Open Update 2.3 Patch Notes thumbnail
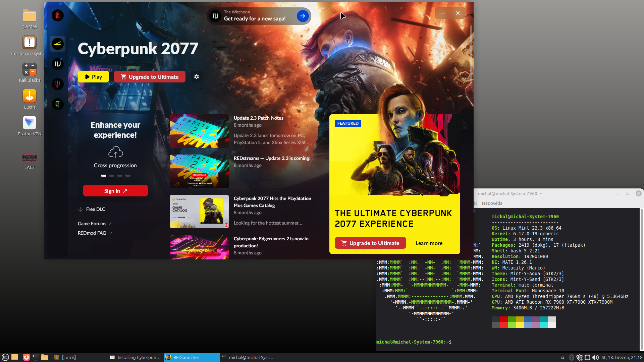The image size is (644, 362). click(199, 131)
